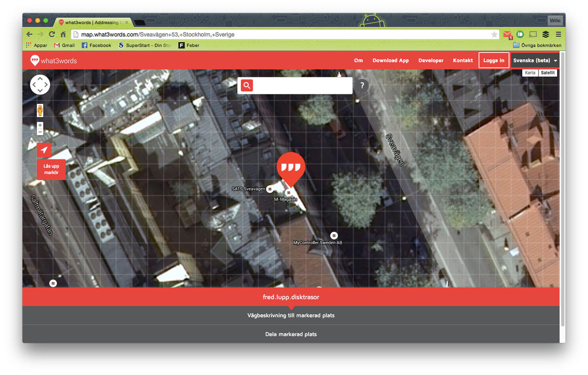This screenshot has width=588, height=375.
Task: Grab the Pegman street view figure
Action: pyautogui.click(x=40, y=110)
